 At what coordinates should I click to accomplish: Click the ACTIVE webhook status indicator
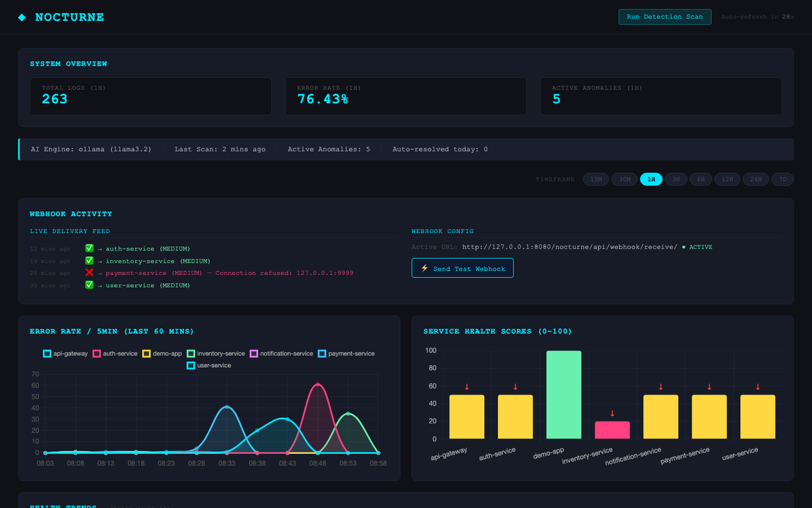pyautogui.click(x=697, y=247)
